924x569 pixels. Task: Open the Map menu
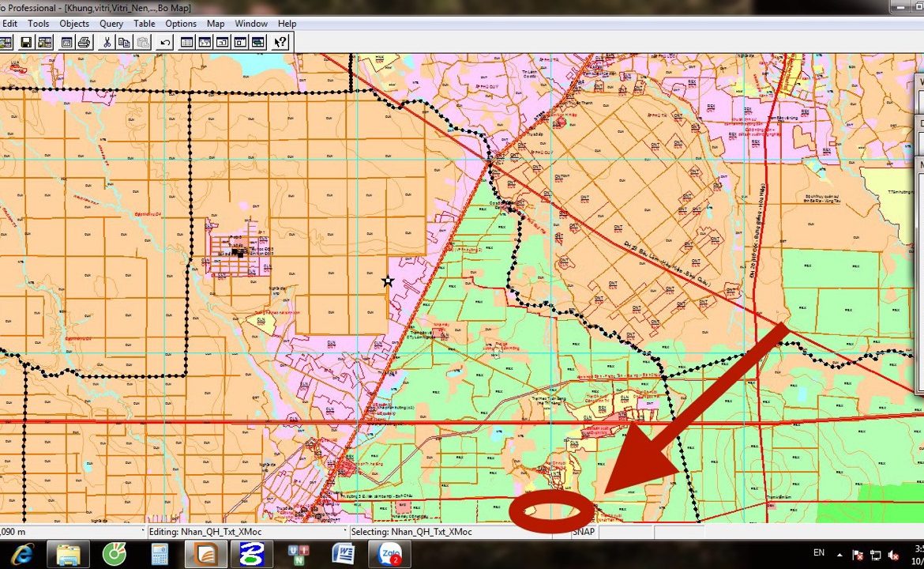pos(215,24)
